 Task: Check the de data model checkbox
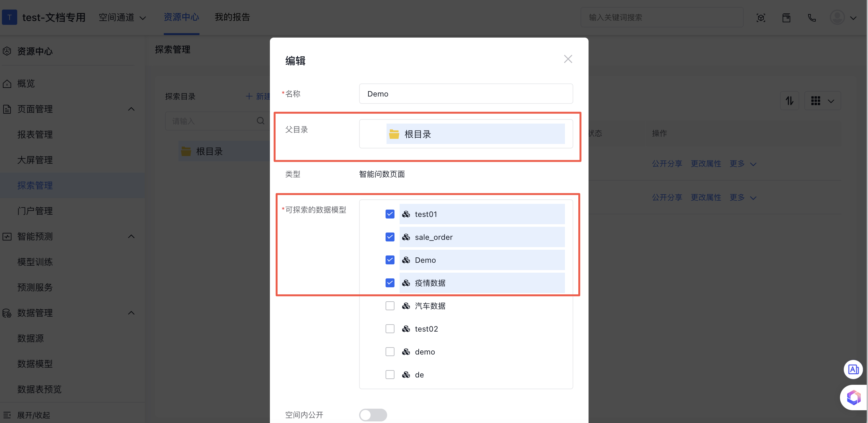click(390, 375)
